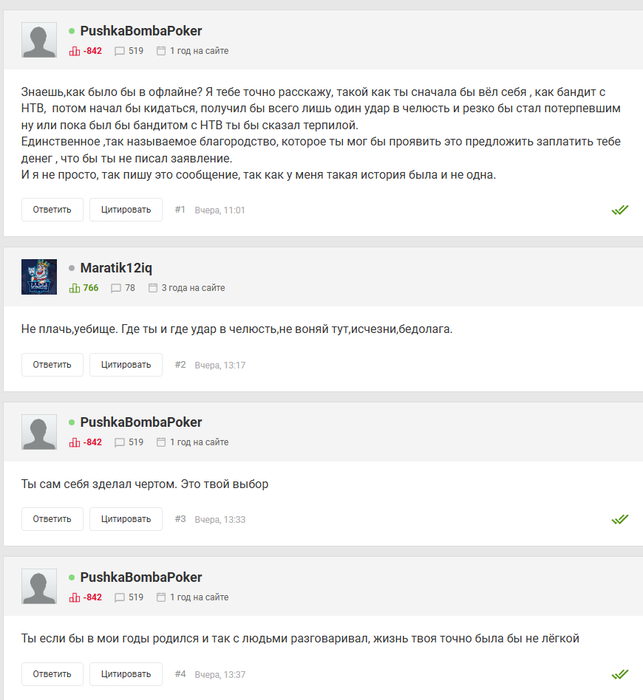The height and width of the screenshot is (700, 643).
Task: Open the PushkaBombaPoker username in post #3
Action: (141, 422)
